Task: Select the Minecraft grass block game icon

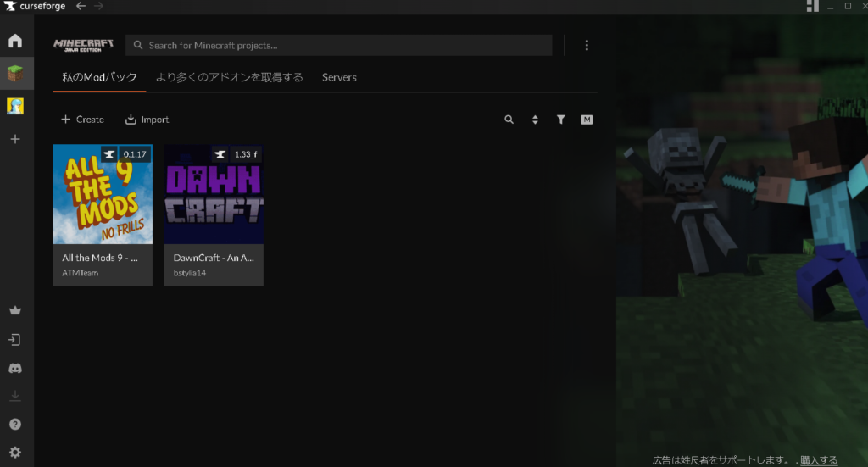Action: (15, 74)
